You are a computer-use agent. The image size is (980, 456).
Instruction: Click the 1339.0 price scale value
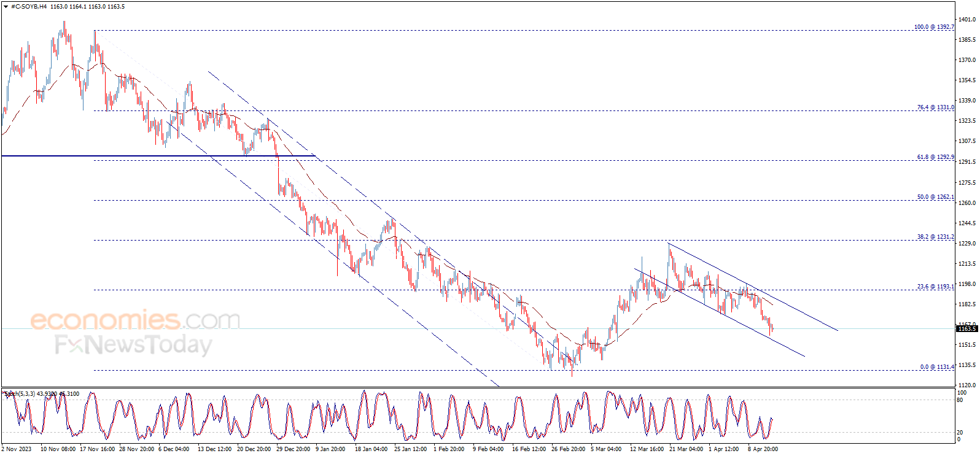(x=967, y=101)
